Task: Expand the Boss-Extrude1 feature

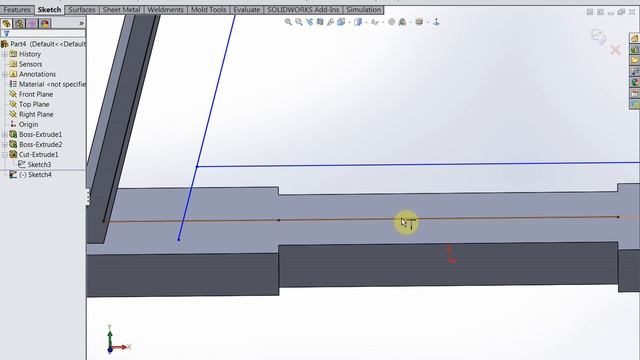Action: pyautogui.click(x=4, y=134)
